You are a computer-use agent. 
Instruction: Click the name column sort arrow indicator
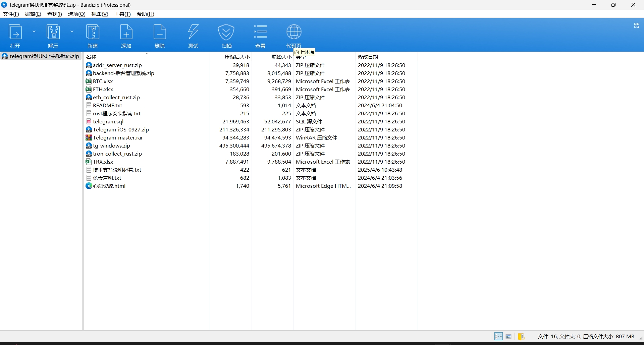pyautogui.click(x=147, y=54)
